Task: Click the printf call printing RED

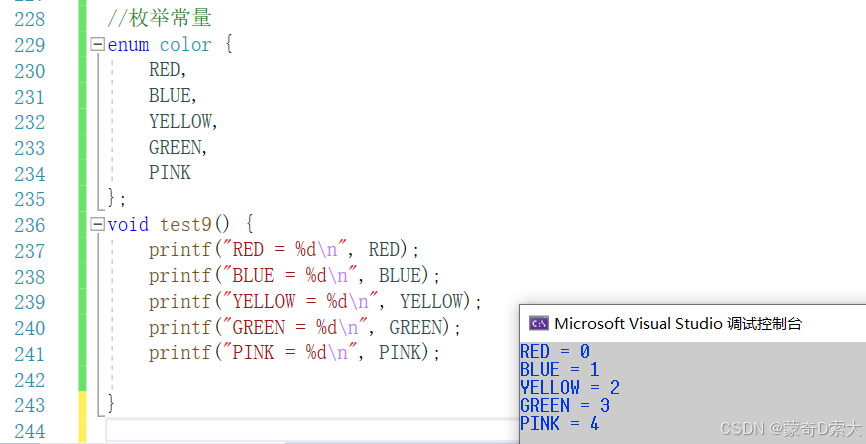Action: (284, 250)
